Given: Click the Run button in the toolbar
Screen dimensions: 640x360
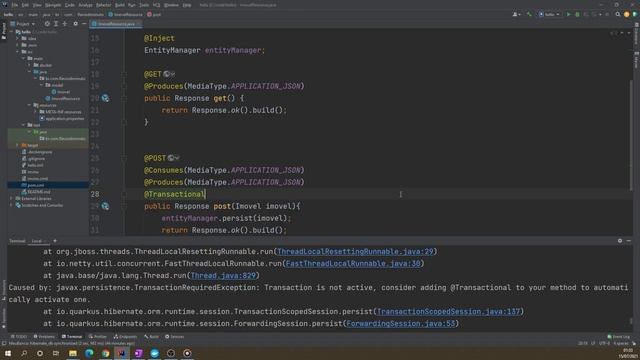Looking at the screenshot, I should click(568, 14).
